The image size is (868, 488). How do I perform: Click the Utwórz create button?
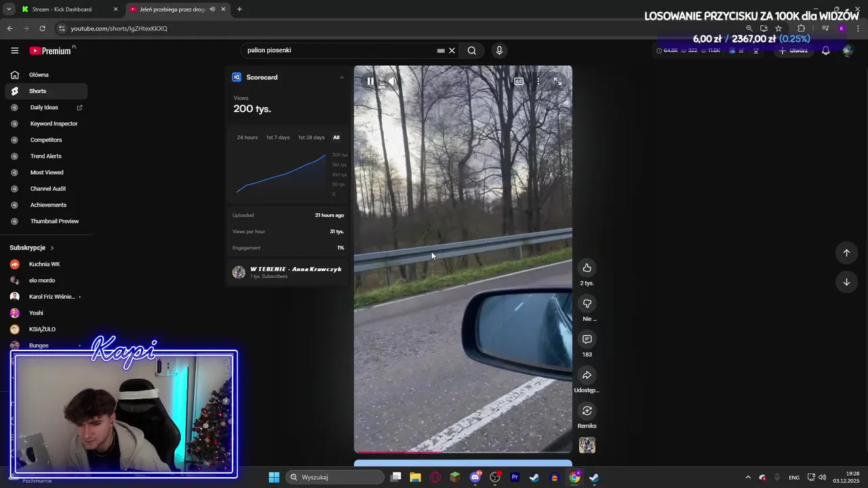pos(793,51)
